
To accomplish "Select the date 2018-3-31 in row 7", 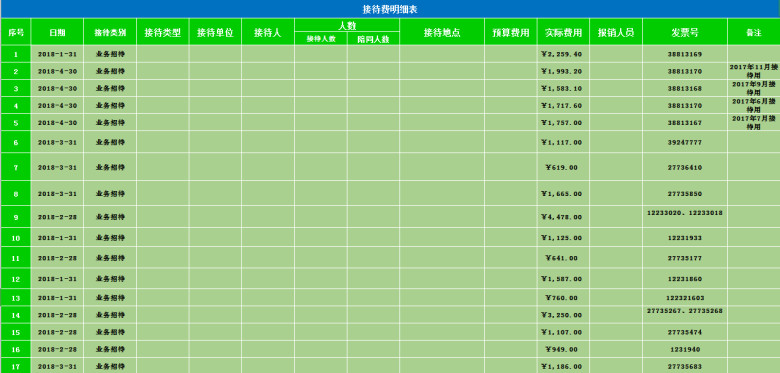I will [x=57, y=167].
